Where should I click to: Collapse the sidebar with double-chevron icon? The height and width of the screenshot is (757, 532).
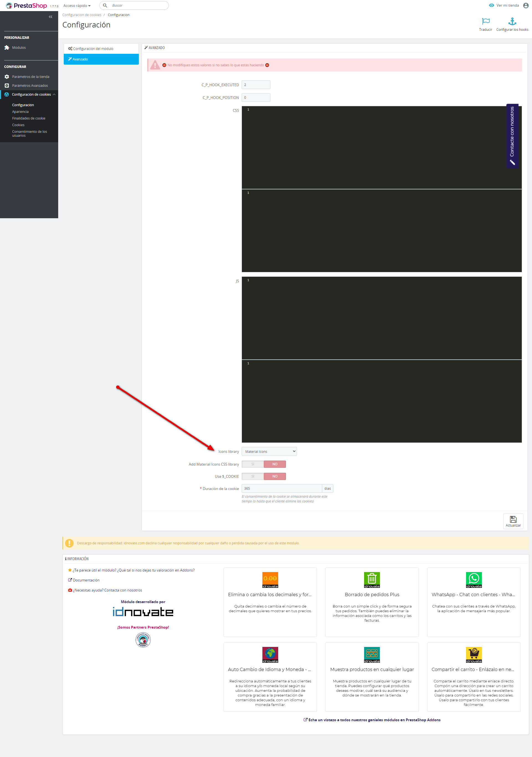(x=50, y=17)
